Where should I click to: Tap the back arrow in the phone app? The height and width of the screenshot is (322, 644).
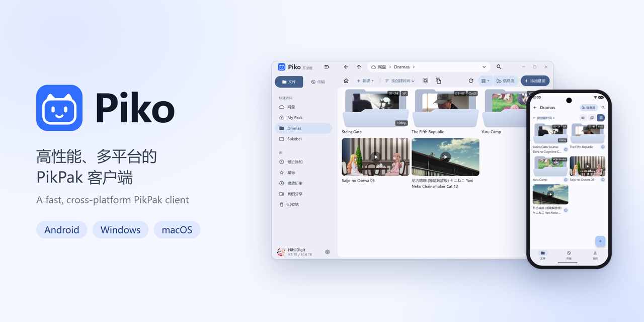[x=535, y=108]
